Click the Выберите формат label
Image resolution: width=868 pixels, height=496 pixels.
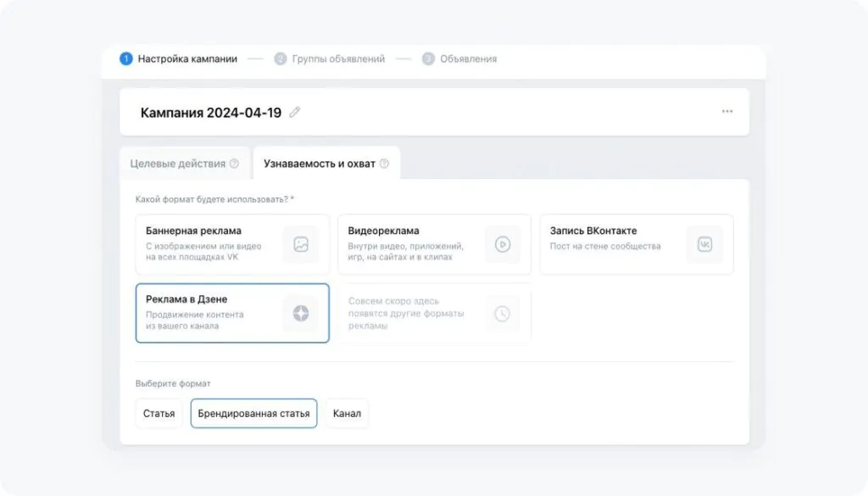point(173,383)
